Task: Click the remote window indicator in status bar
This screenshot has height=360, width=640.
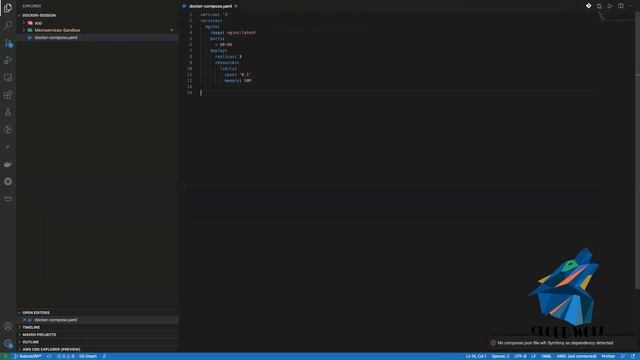Action: pos(6,356)
